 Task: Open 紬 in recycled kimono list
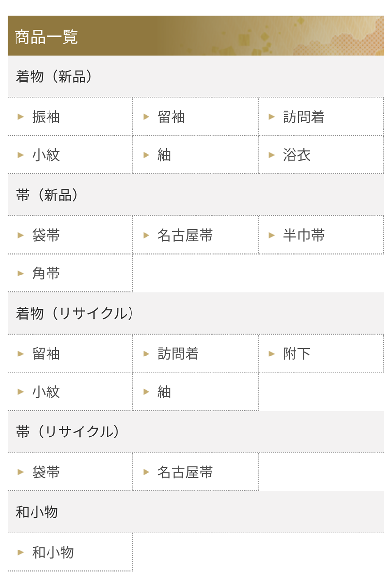coord(196,391)
